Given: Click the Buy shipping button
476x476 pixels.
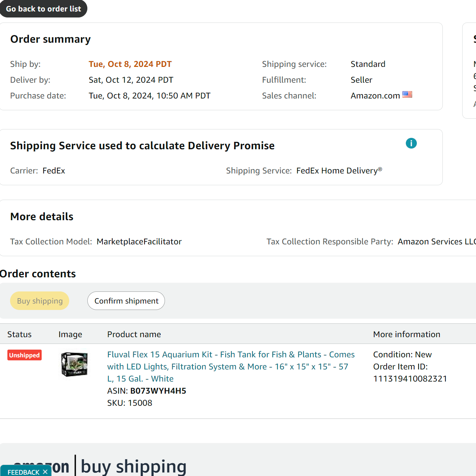Looking at the screenshot, I should coord(40,301).
